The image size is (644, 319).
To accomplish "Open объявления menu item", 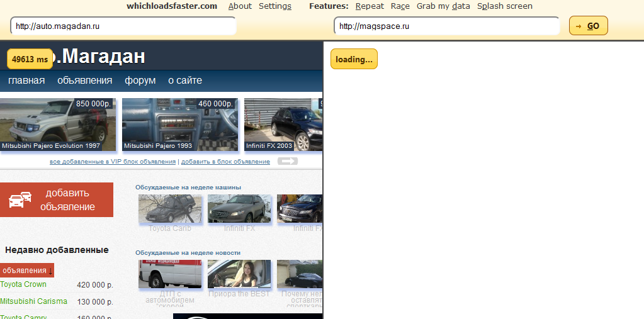I will [x=84, y=81].
